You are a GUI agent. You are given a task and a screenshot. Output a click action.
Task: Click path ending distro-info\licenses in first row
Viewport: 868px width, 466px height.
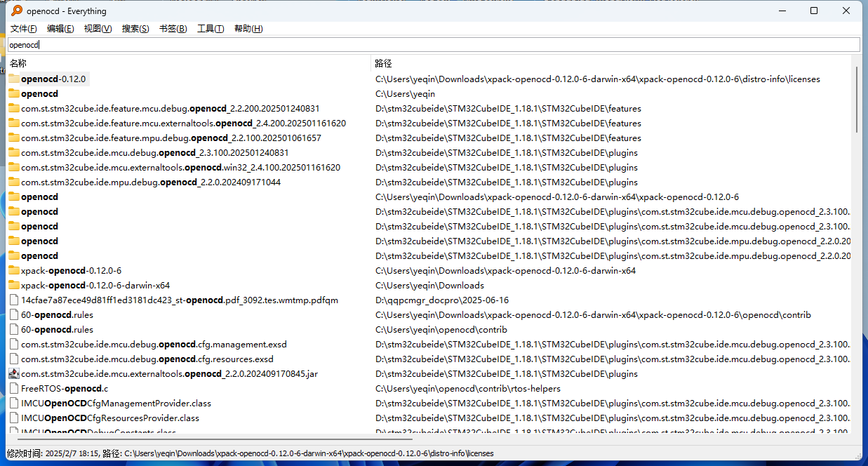tap(598, 79)
